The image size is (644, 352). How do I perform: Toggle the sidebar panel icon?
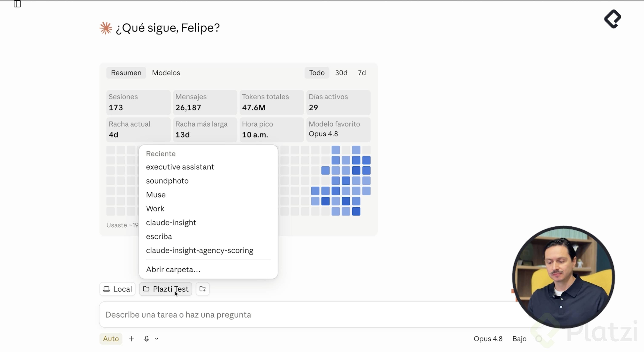click(x=17, y=4)
